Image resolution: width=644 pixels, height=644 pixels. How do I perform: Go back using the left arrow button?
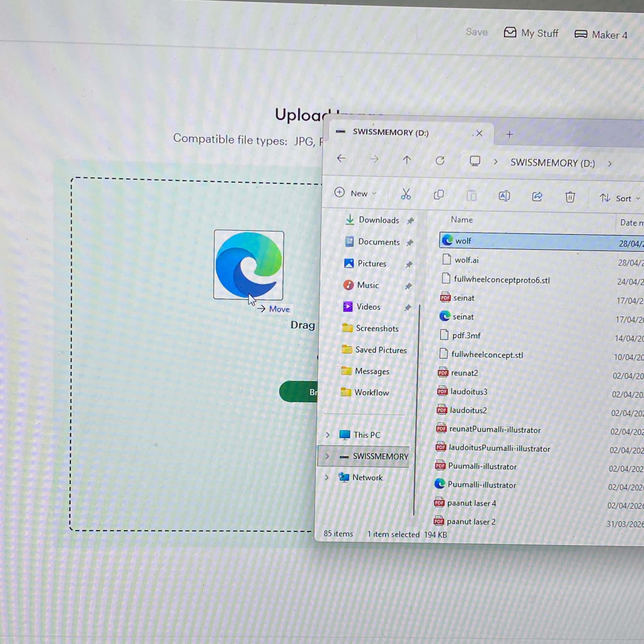pyautogui.click(x=341, y=158)
